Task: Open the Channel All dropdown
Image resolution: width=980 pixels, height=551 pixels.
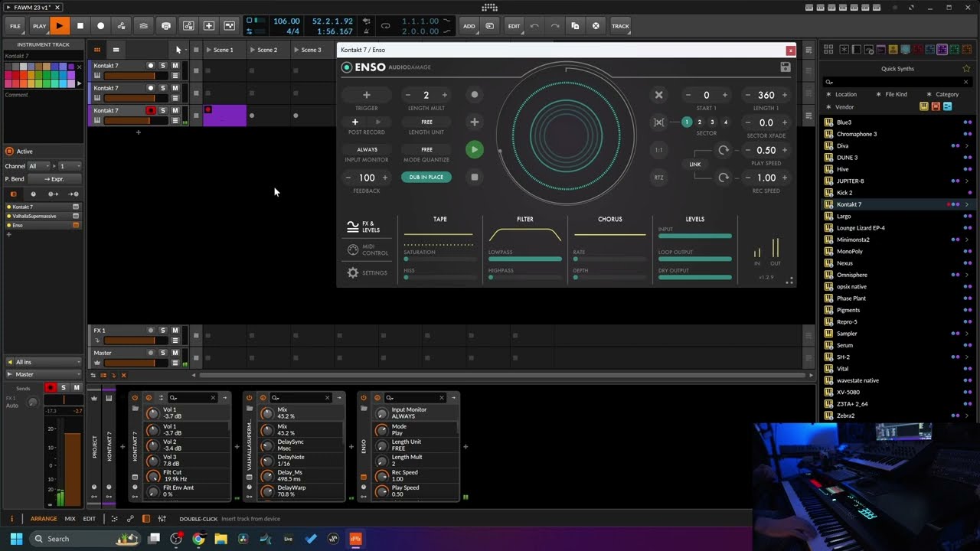Action: (38, 166)
